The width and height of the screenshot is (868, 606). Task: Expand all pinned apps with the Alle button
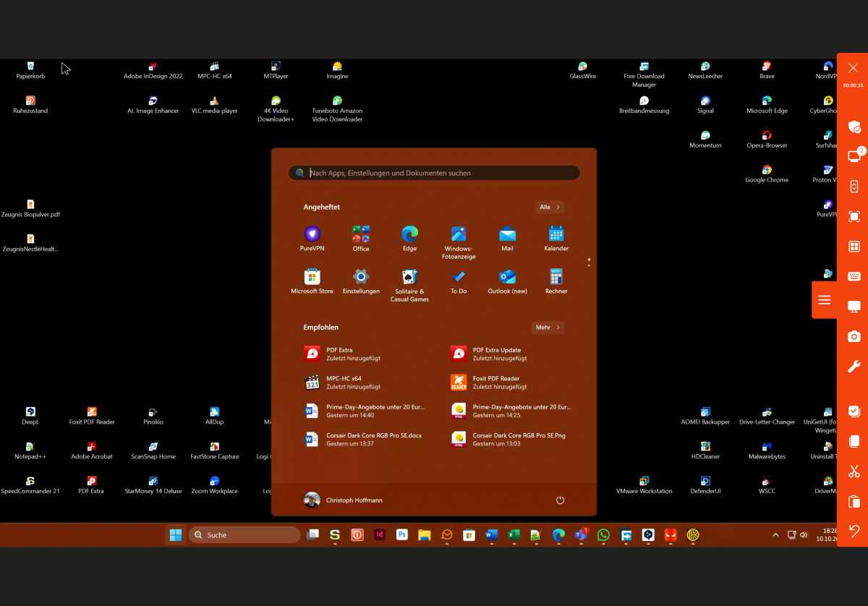[x=549, y=207]
